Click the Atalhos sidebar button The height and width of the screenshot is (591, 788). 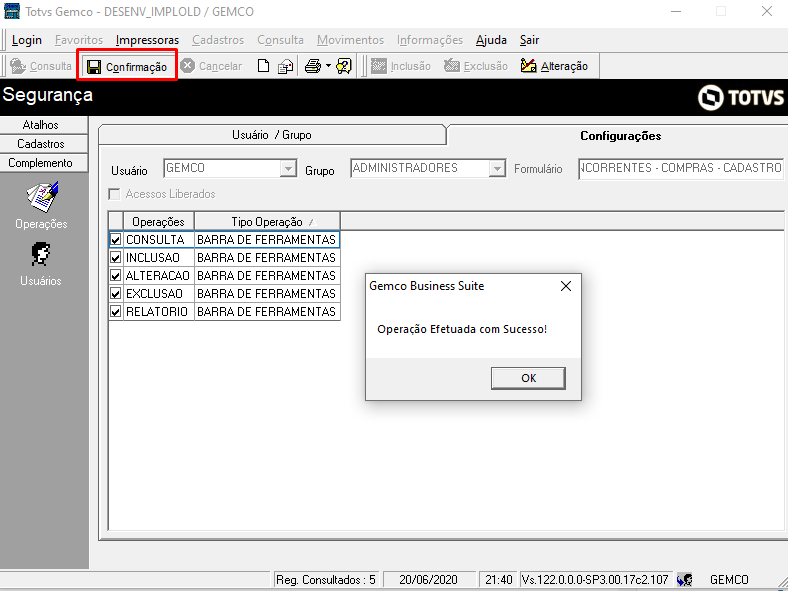[x=41, y=125]
